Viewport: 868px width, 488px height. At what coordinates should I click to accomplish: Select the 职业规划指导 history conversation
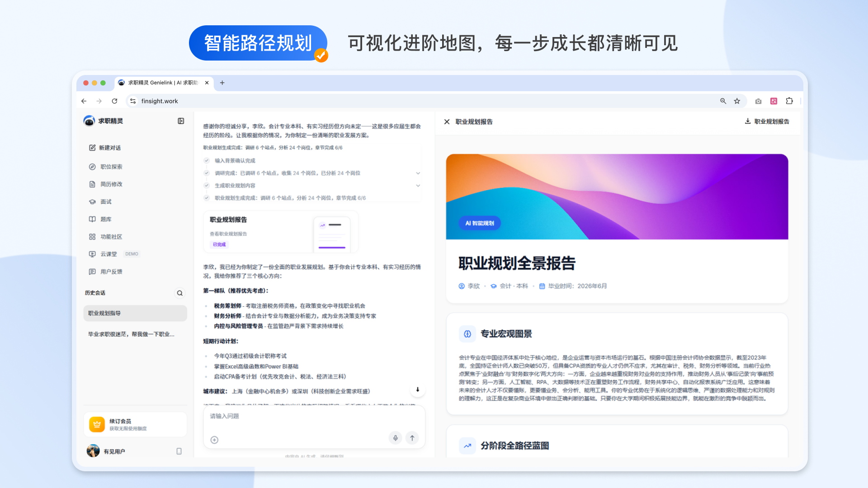point(135,313)
